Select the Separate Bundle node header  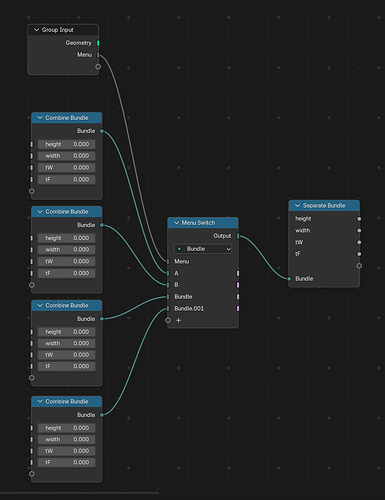pos(324,206)
